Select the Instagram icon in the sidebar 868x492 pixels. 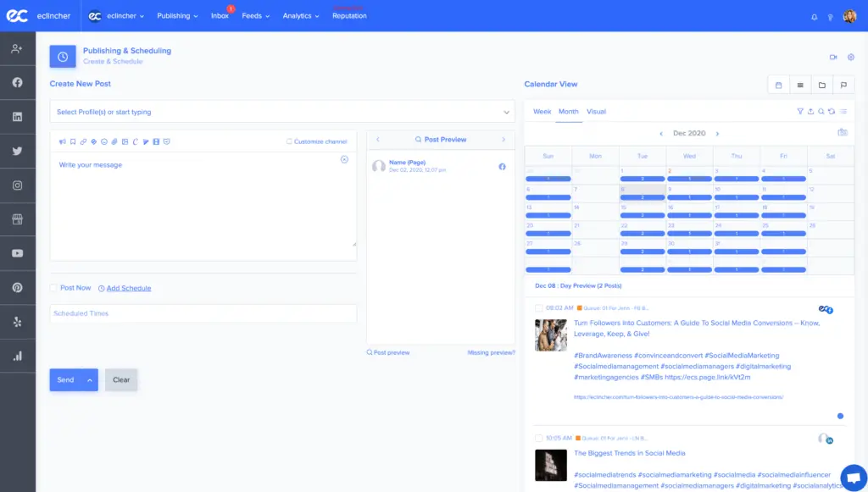18,185
